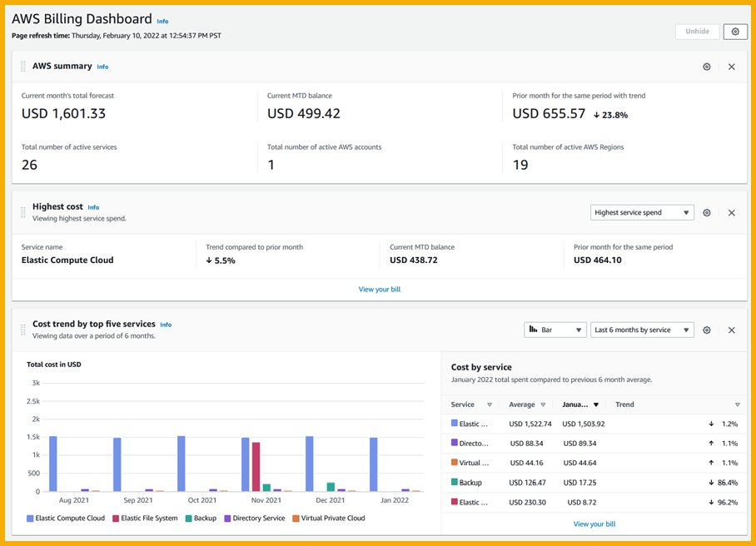
Task: Grab the Cost trend drag handle
Action: pos(23,330)
